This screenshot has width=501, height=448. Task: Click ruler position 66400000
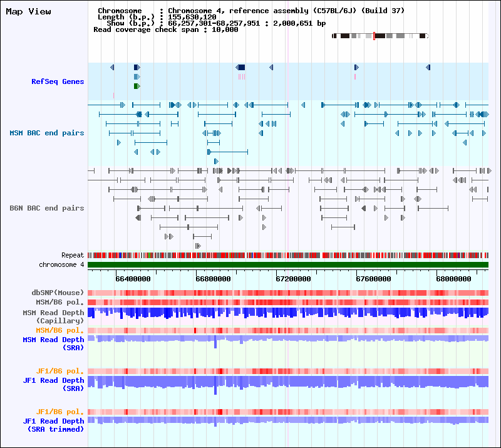click(133, 279)
